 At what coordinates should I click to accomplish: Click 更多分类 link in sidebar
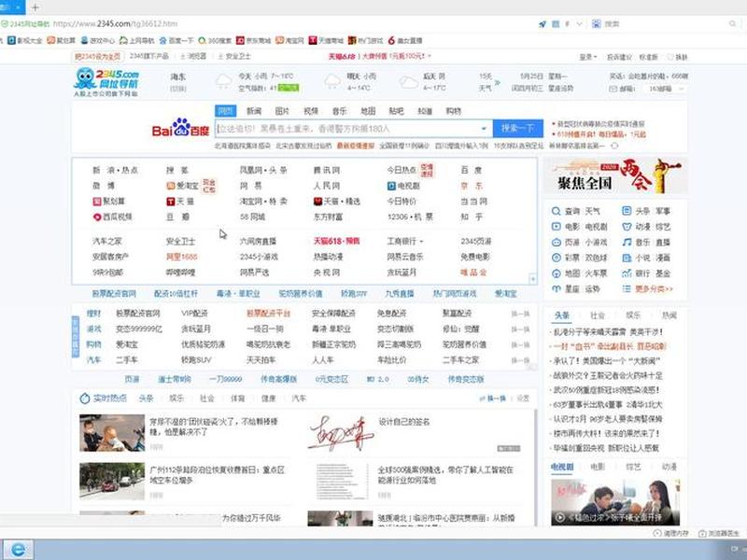click(655, 289)
